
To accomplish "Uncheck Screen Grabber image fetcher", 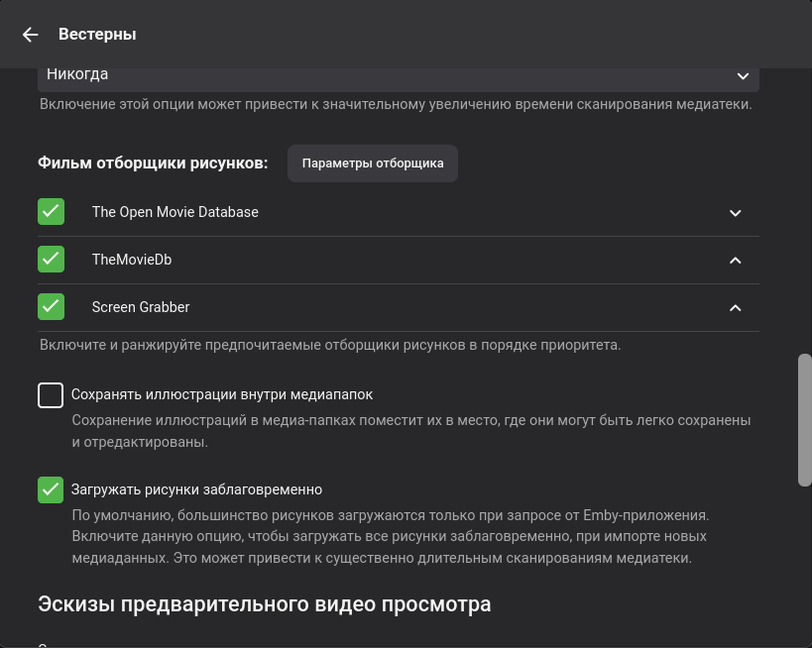I will coord(51,307).
